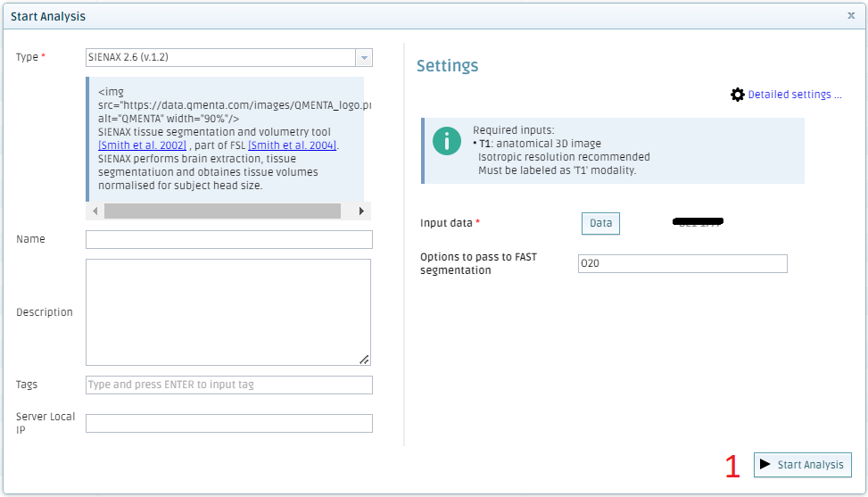Click the gear icon beside Detailed settings
Viewport: 868px width, 497px height.
point(738,95)
